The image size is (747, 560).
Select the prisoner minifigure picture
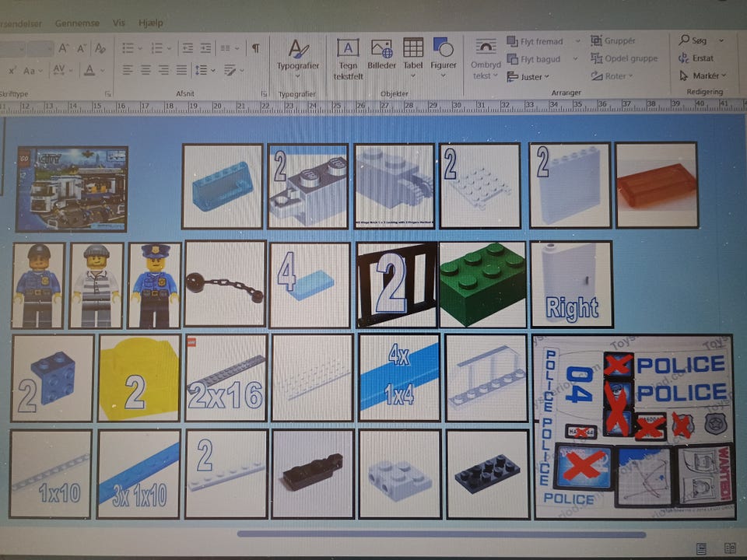click(96, 285)
